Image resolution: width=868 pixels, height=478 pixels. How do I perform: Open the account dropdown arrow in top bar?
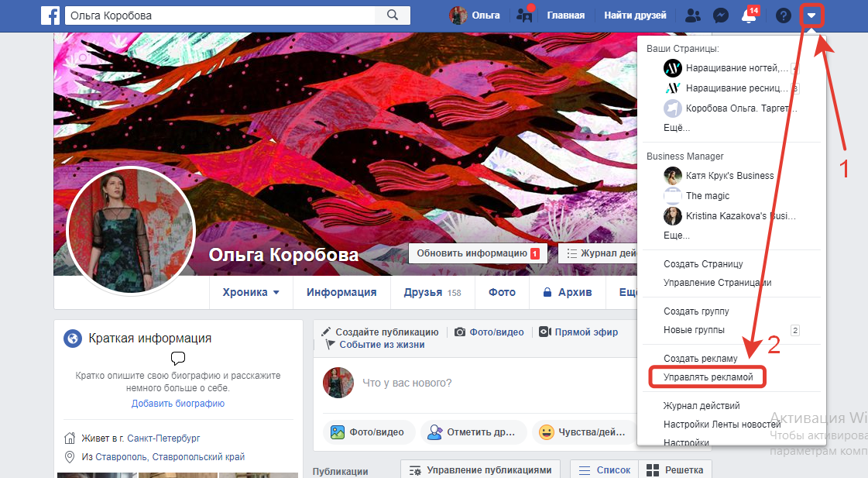tap(811, 15)
